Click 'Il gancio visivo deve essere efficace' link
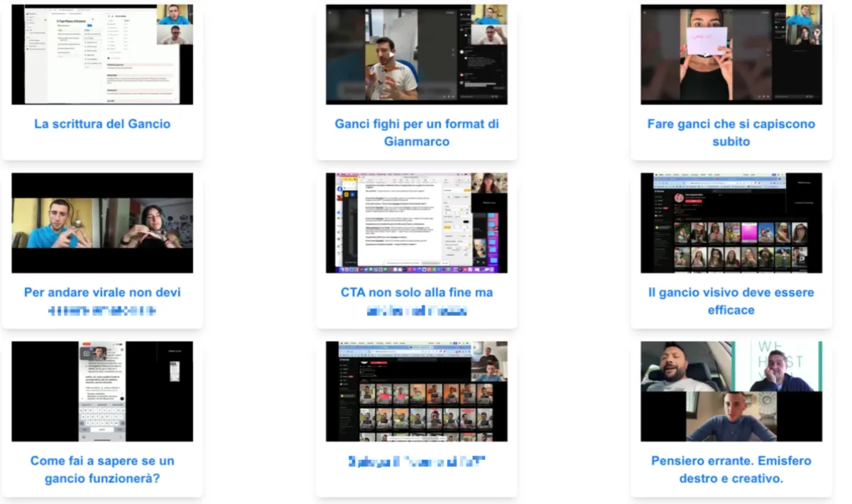 [731, 301]
